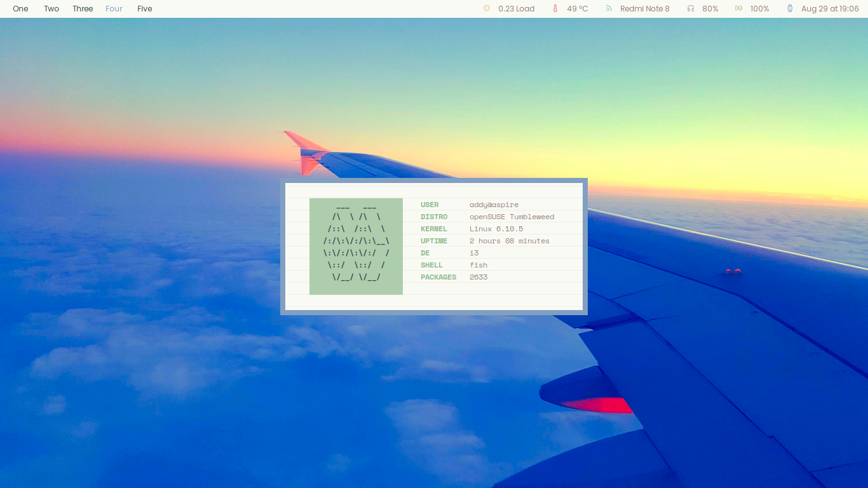
Task: Click the 49 °C temperature reading
Action: click(578, 9)
